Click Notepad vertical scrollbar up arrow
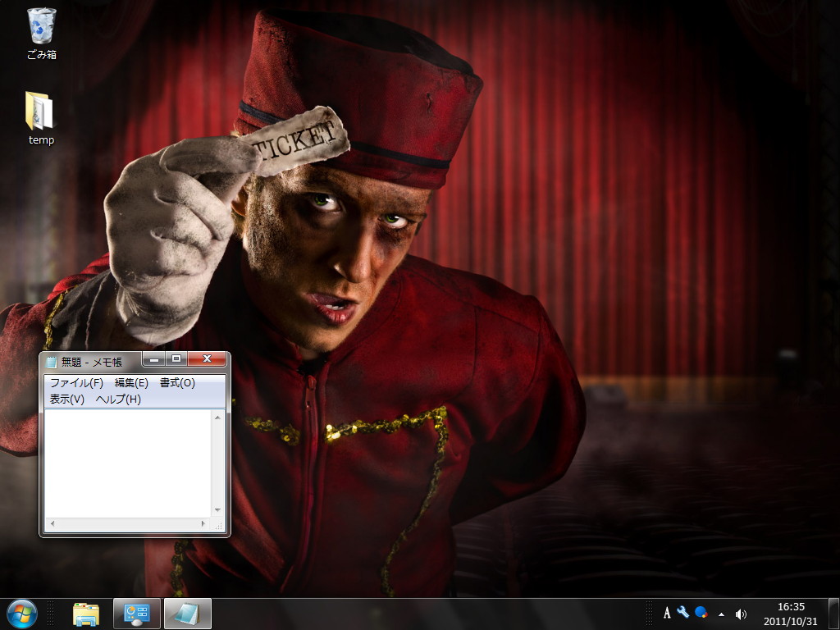 pyautogui.click(x=217, y=418)
